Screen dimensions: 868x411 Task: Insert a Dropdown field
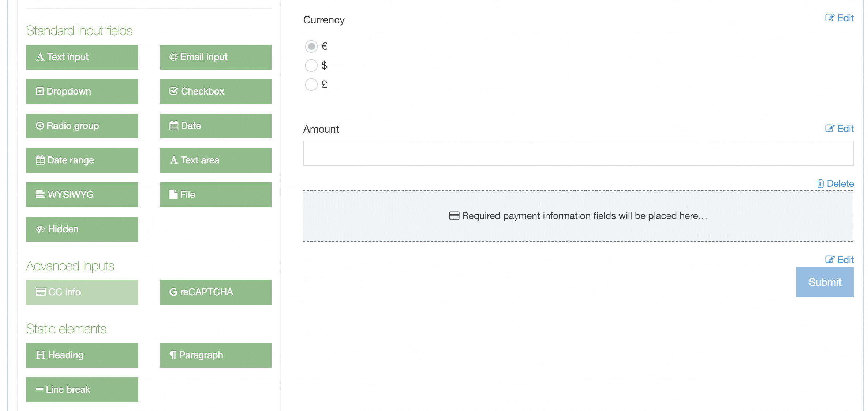point(82,92)
